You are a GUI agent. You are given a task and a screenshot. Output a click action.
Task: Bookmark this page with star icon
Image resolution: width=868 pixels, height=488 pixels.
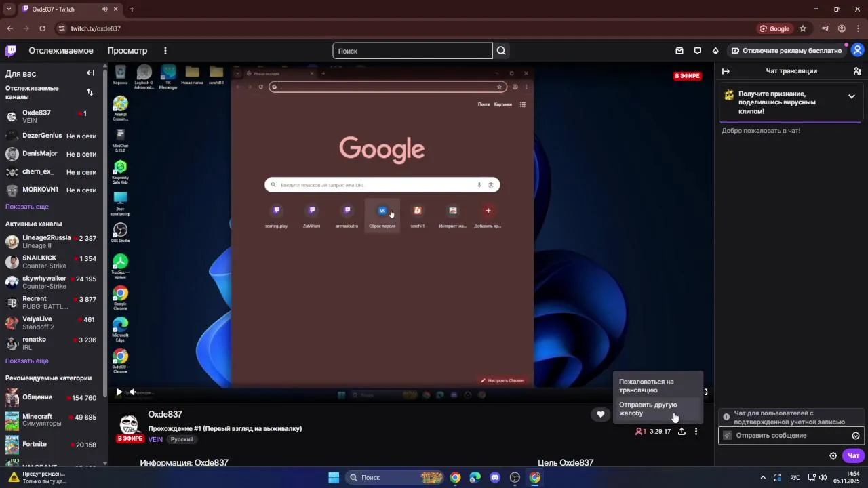(x=803, y=28)
